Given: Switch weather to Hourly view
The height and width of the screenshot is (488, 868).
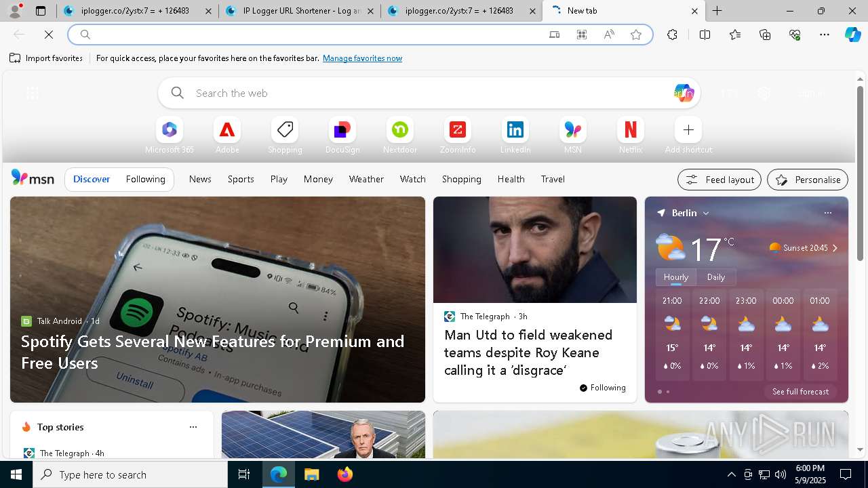Looking at the screenshot, I should 675,277.
